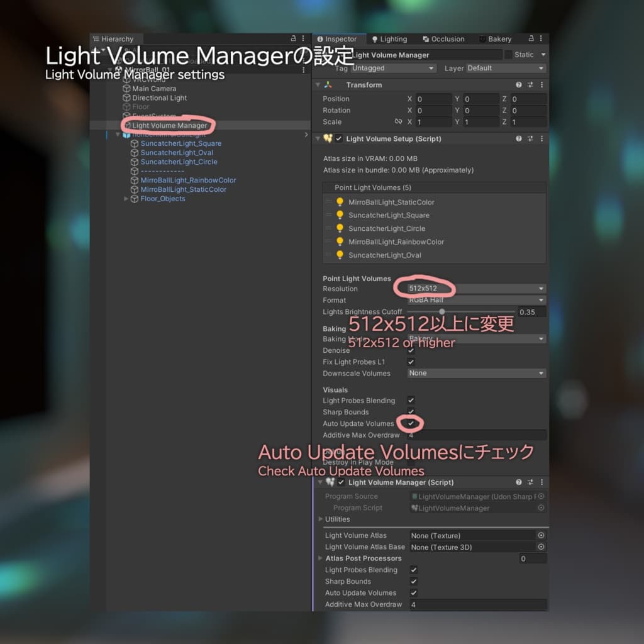Open the Hierarchy panel kebab menu
The width and height of the screenshot is (644, 644).
303,38
